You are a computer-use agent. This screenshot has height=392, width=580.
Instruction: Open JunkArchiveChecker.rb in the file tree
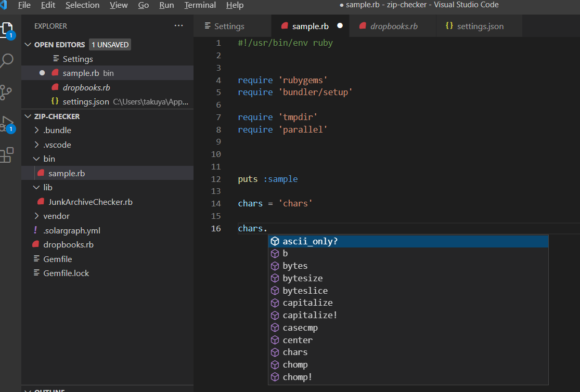click(107, 202)
